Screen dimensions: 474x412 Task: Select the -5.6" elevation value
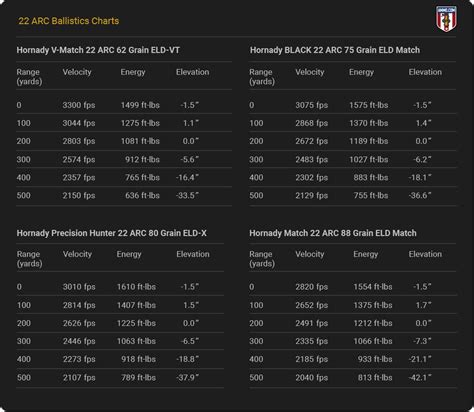190,160
